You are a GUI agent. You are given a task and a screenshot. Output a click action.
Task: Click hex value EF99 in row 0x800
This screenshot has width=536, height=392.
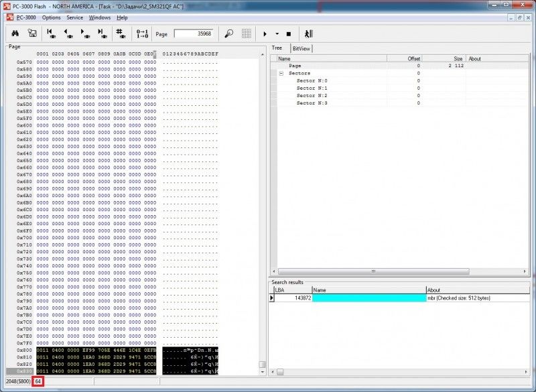tap(88, 350)
